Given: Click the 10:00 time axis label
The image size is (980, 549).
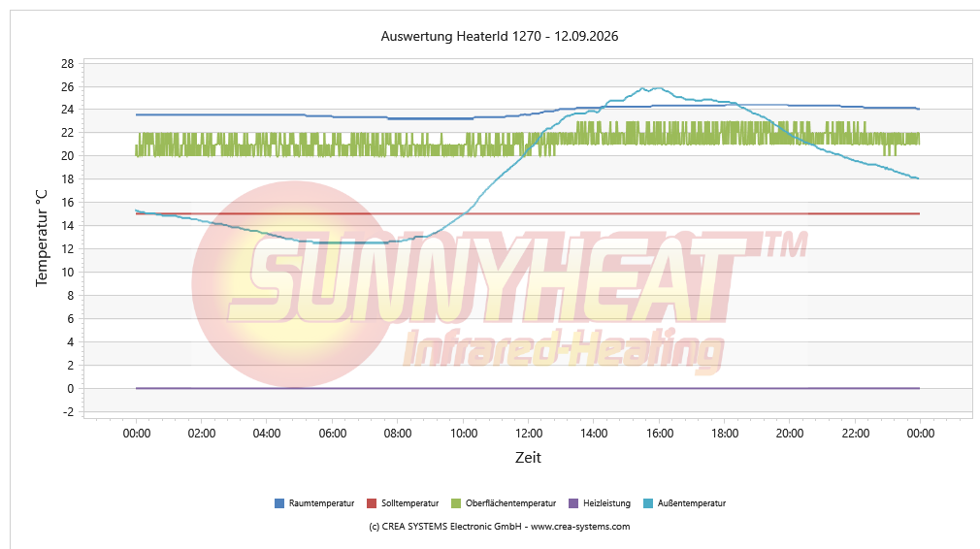Looking at the screenshot, I should 464,434.
